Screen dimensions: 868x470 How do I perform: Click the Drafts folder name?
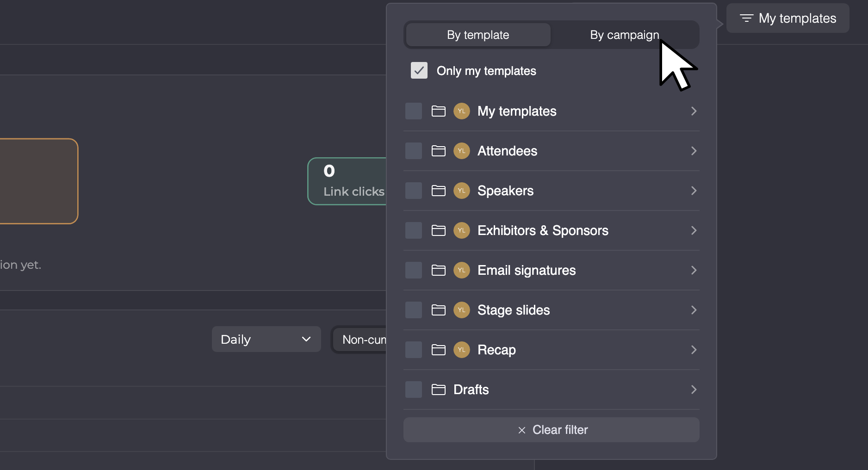471,390
